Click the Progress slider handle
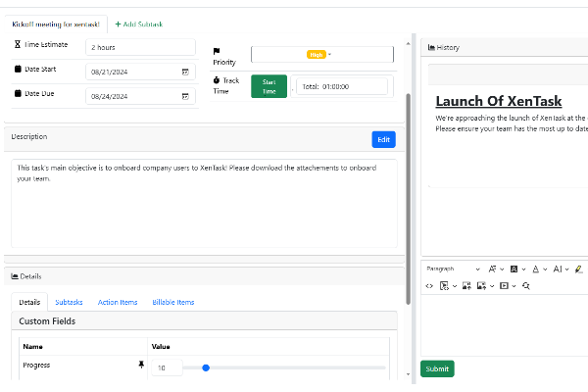 pos(206,367)
